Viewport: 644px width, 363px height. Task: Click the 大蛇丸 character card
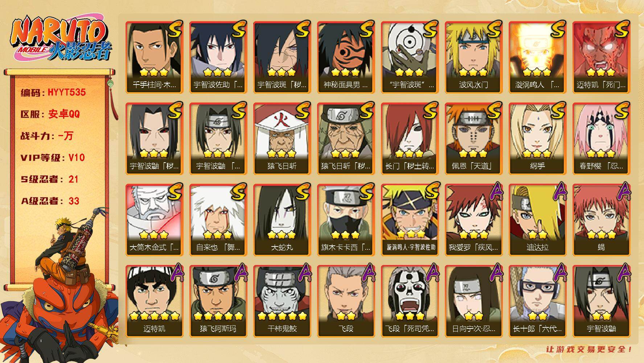282,220
